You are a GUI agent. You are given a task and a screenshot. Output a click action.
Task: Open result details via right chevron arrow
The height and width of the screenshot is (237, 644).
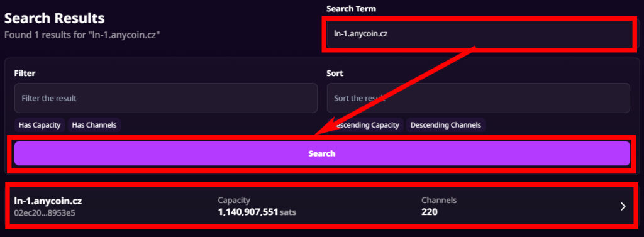623,207
